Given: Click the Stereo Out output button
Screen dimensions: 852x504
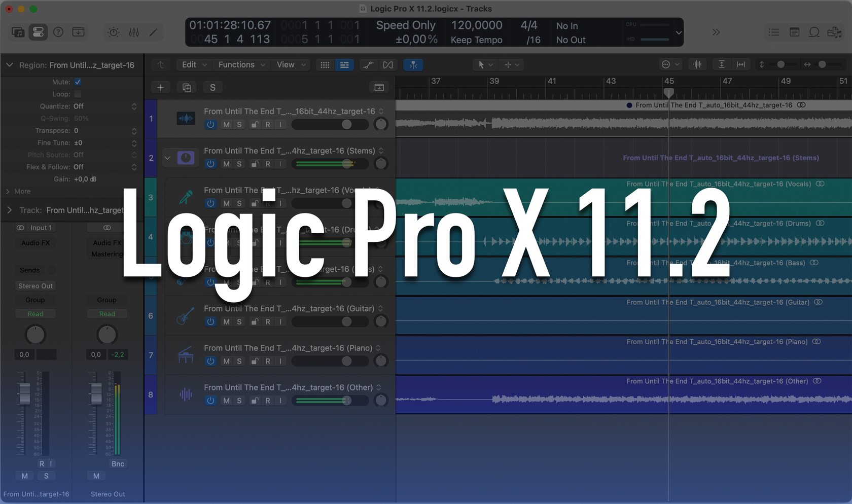Looking at the screenshot, I should (x=35, y=286).
